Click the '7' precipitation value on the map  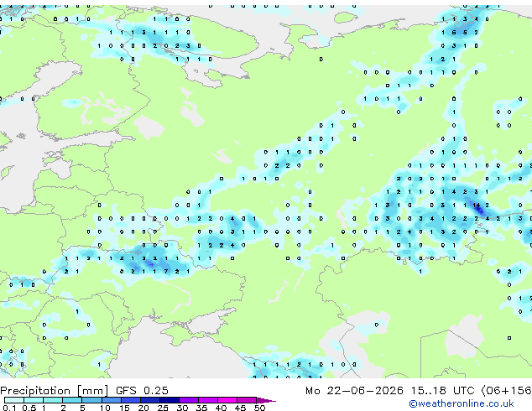(x=166, y=272)
